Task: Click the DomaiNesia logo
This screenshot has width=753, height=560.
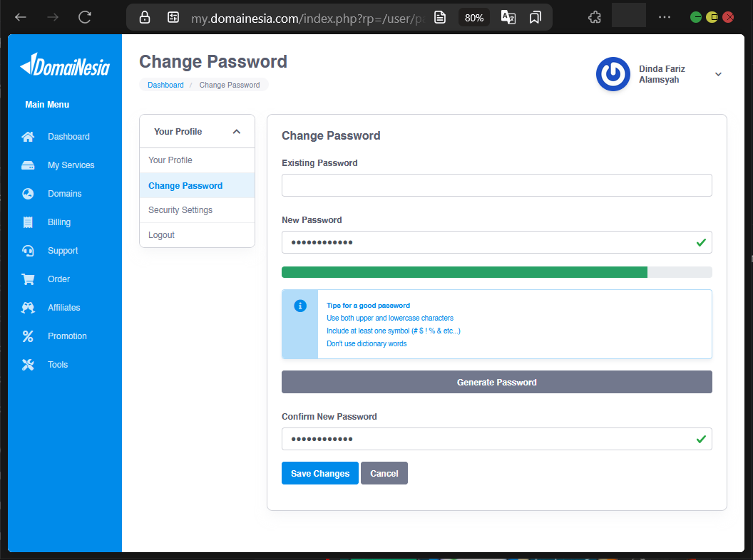Action: (65, 65)
